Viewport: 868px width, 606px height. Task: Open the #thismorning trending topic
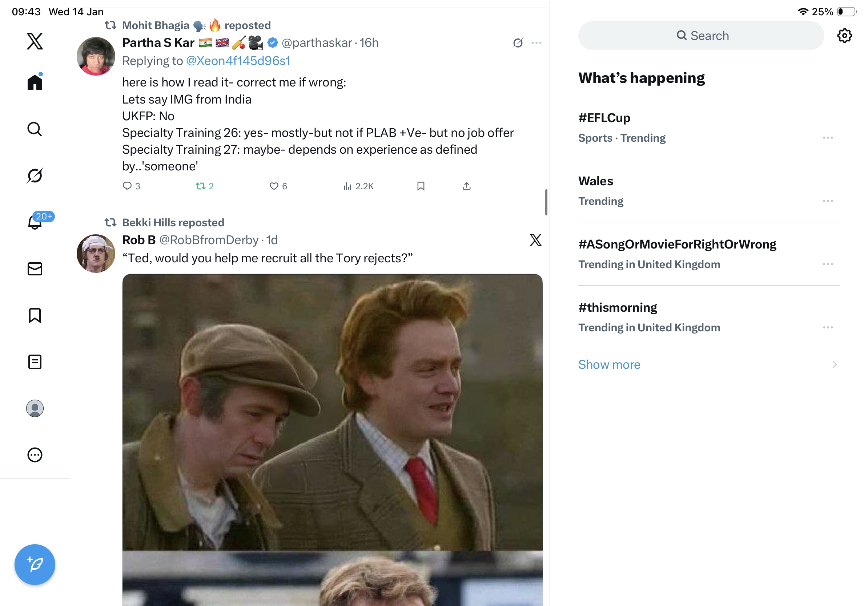(x=617, y=307)
